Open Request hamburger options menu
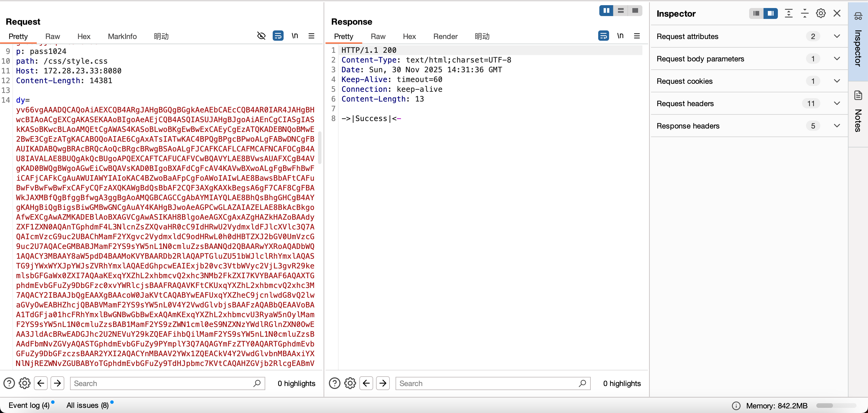868x413 pixels. (311, 36)
